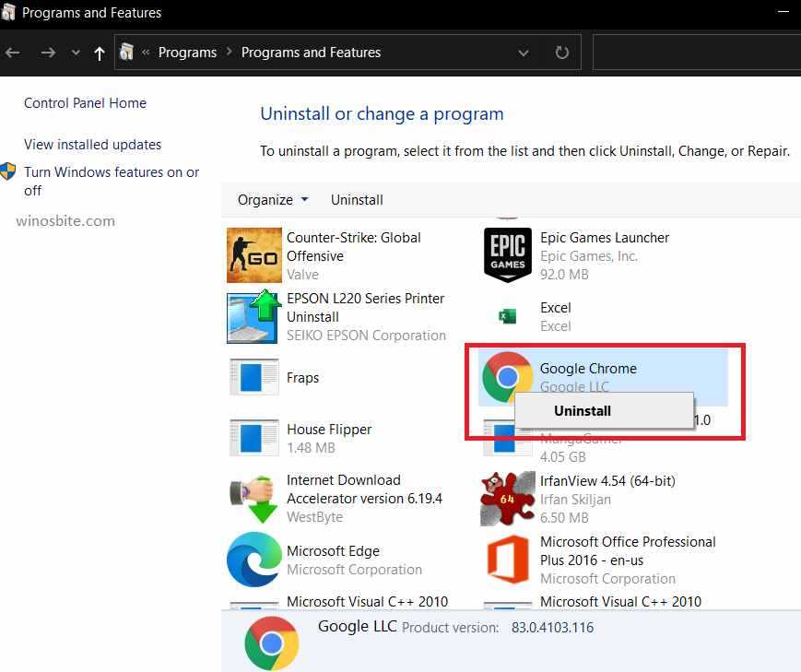Select the right Microsoft Visual C++ 2010 entry
Screen dimensions: 801x672
click(x=620, y=601)
